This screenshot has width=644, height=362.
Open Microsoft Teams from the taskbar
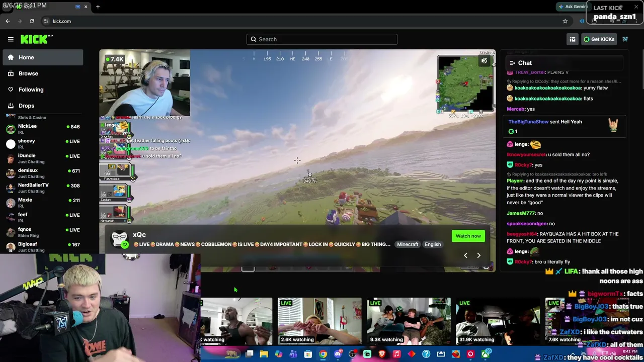pyautogui.click(x=293, y=354)
